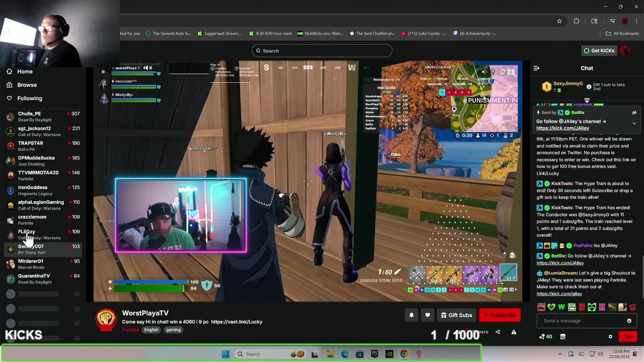Viewport: 644px width, 362px height.
Task: Pick the KICK FAM emote
Action: tap(572, 307)
